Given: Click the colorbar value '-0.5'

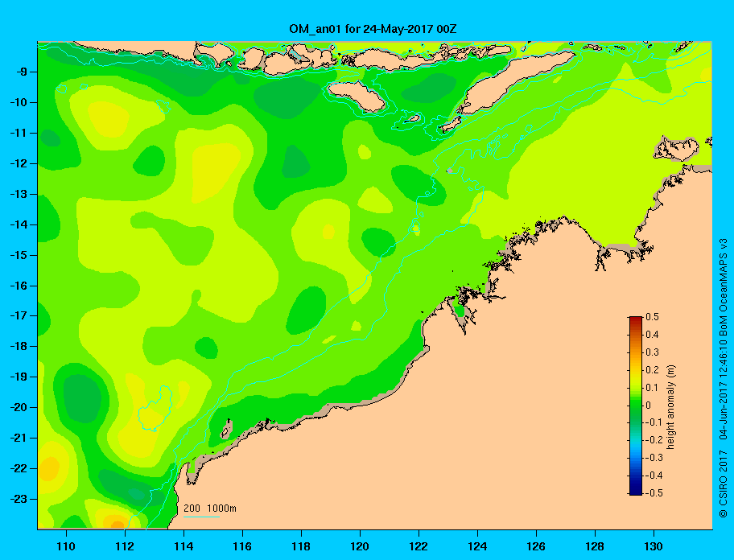Looking at the screenshot, I should (654, 493).
